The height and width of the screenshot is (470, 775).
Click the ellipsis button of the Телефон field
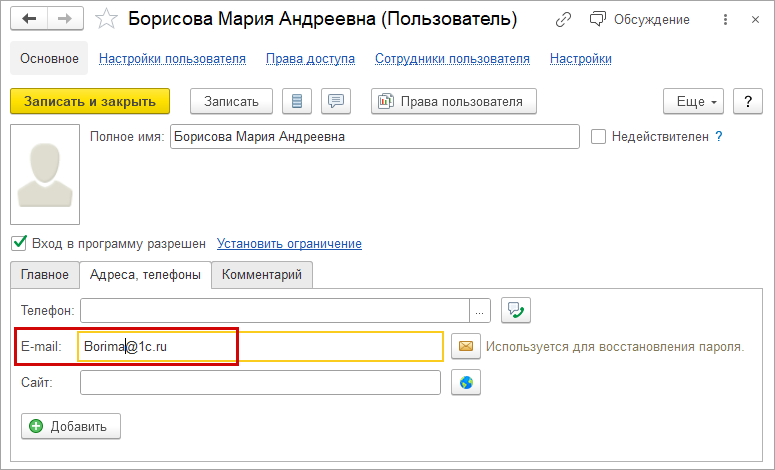point(481,311)
